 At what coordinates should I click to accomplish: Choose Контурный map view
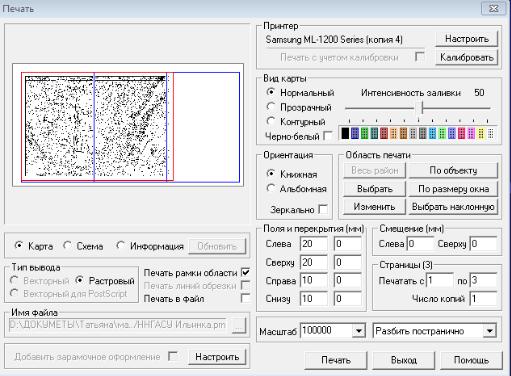(x=271, y=121)
